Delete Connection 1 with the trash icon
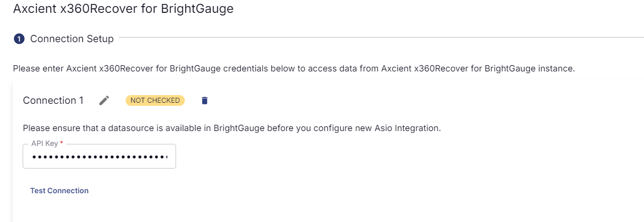Image resolution: width=644 pixels, height=222 pixels. click(x=204, y=101)
